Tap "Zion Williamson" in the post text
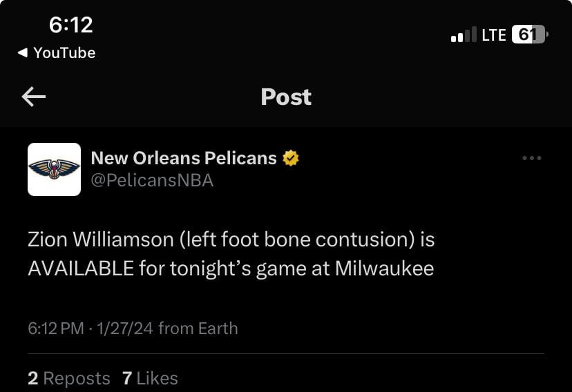This screenshot has height=392, width=572. (x=100, y=239)
